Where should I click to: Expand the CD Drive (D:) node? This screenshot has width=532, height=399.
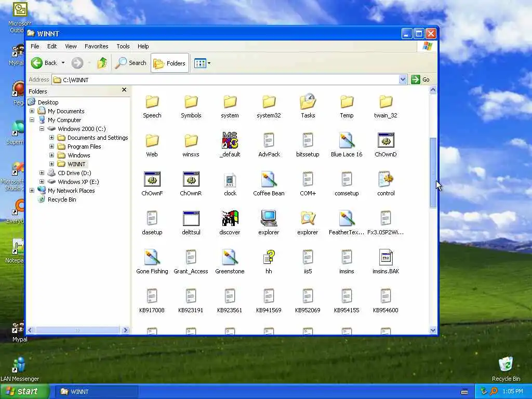(x=42, y=172)
